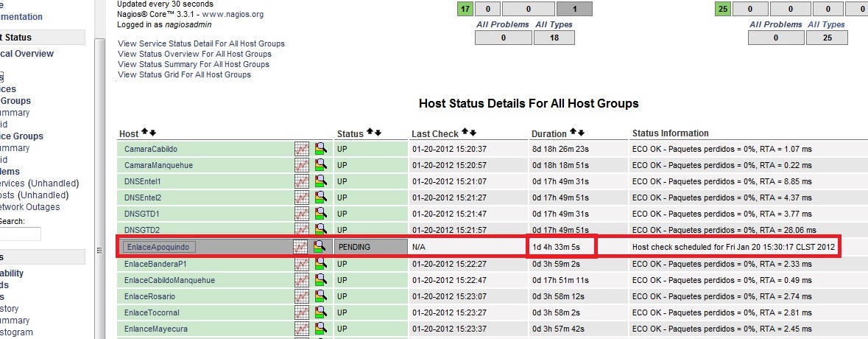Image resolution: width=868 pixels, height=339 pixels.
Task: Sort ascending using the Host column up arrow
Action: tap(144, 133)
